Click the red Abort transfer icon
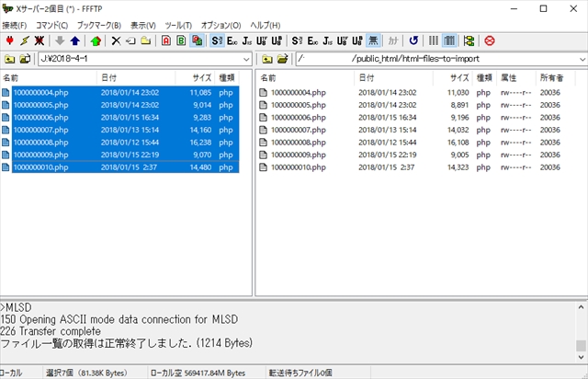 [x=490, y=40]
